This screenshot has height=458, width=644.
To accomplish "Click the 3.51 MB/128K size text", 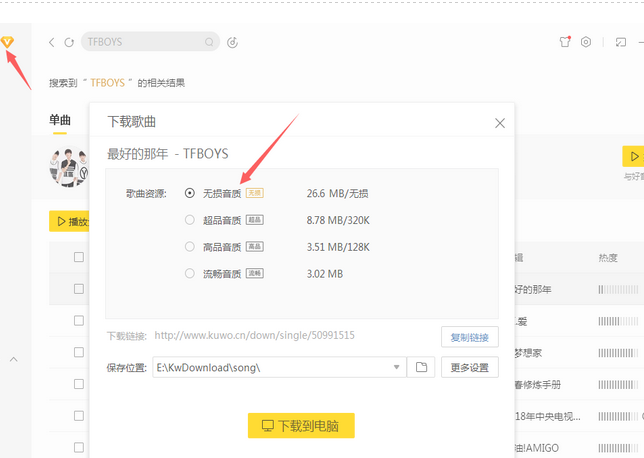I will tap(338, 247).
